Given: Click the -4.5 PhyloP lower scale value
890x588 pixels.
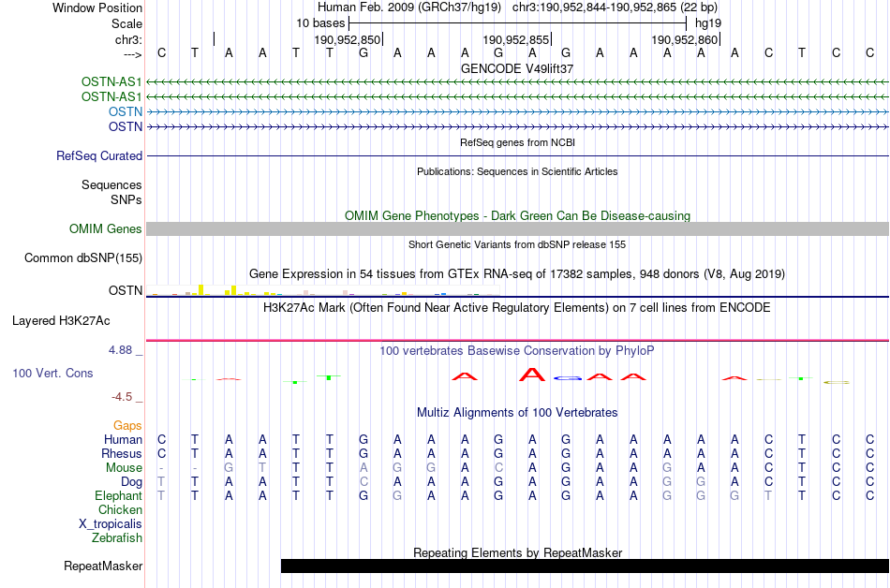Looking at the screenshot, I should click(x=122, y=397).
